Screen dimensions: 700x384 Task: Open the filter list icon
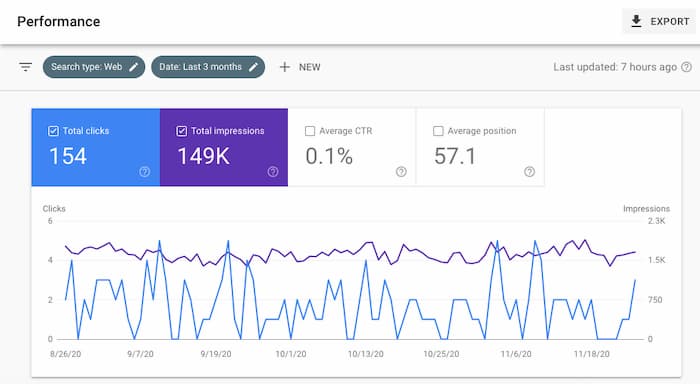[x=25, y=67]
